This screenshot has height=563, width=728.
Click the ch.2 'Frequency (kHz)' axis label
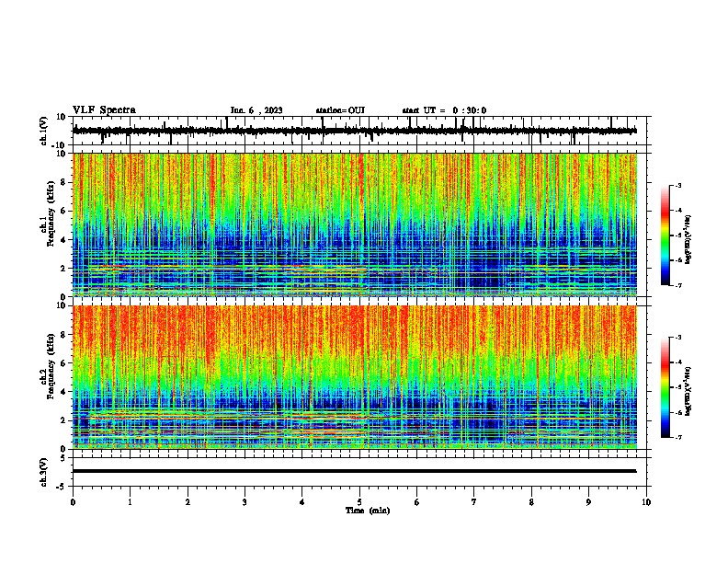coord(51,366)
